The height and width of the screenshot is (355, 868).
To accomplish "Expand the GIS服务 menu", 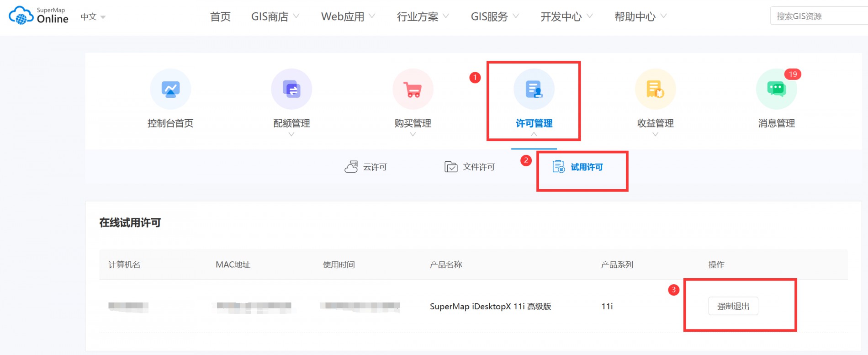I will [495, 16].
